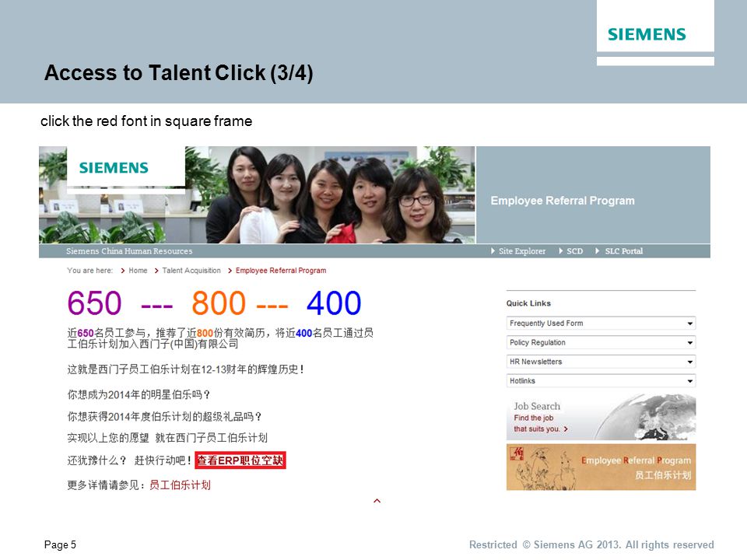Click the 你想获得2014年度伯乐计划的超级礼品吗 line
This screenshot has width=747, height=560.
(164, 417)
